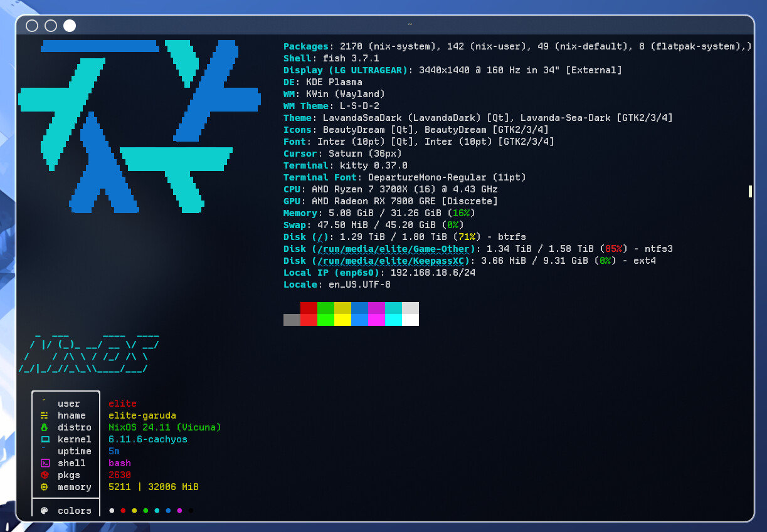
Task: Click the 'DepartureMono-Regular (11pt)' font text
Action: [447, 177]
